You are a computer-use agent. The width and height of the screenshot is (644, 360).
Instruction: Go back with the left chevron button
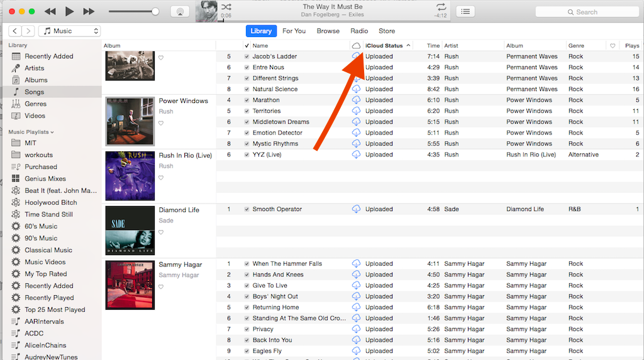click(x=15, y=31)
